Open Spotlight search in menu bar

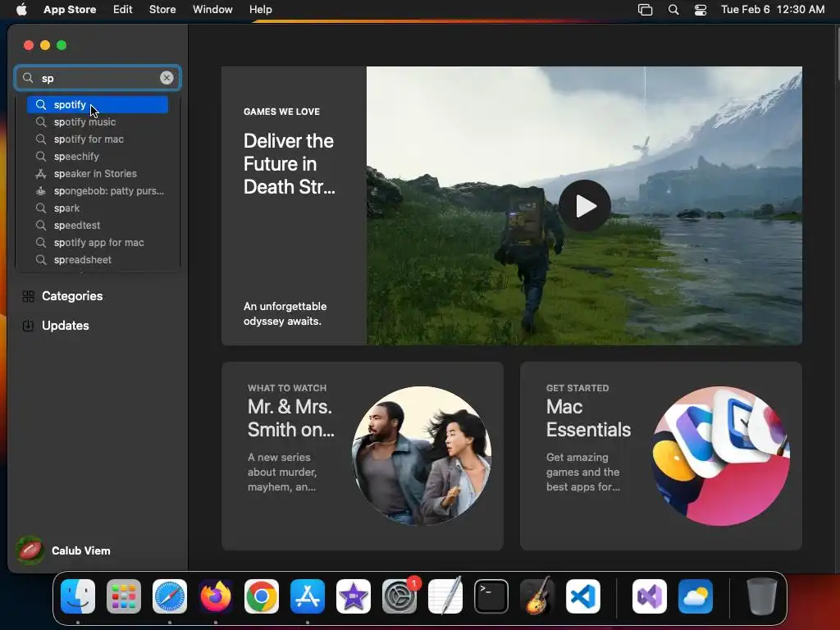click(673, 10)
